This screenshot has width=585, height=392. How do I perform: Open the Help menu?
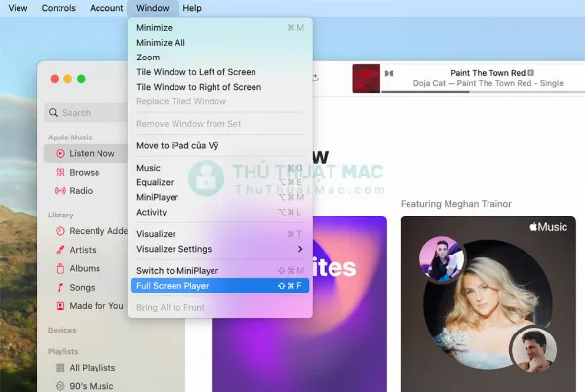click(x=192, y=8)
